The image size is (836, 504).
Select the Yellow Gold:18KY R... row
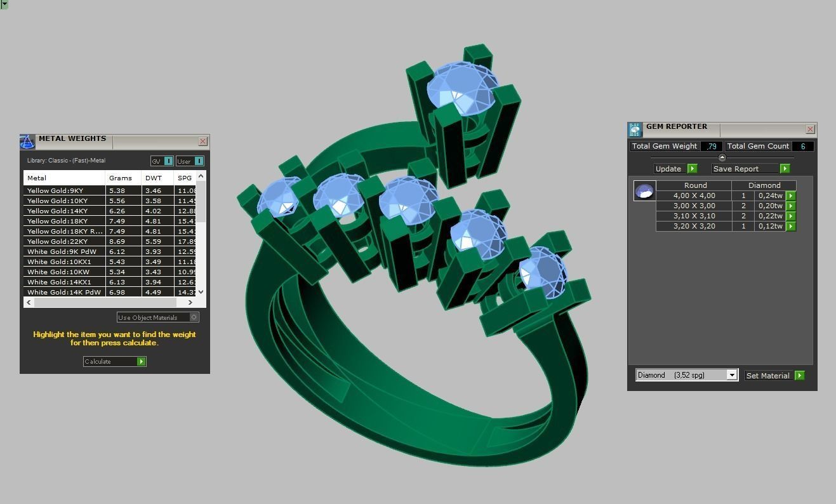(x=110, y=231)
